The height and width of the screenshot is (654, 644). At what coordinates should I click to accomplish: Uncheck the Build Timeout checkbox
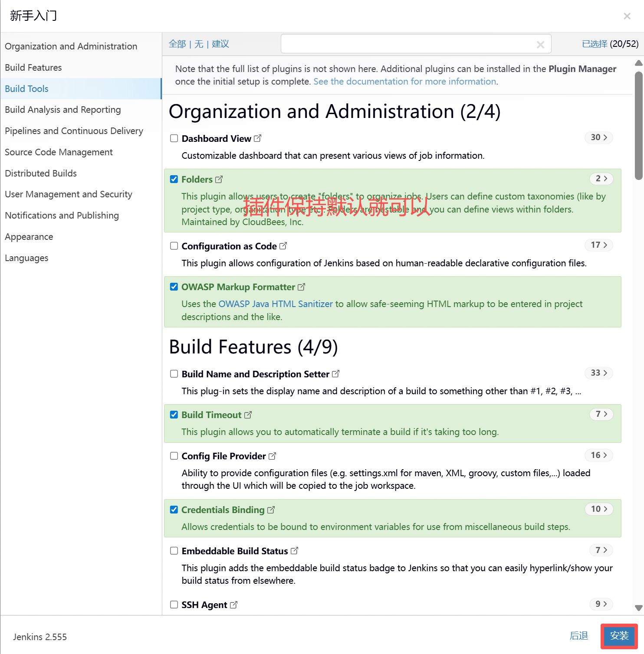pyautogui.click(x=174, y=415)
